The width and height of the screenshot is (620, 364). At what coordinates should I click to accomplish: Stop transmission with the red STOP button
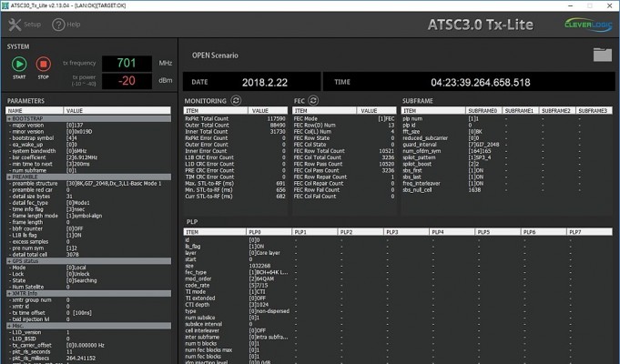[x=44, y=64]
